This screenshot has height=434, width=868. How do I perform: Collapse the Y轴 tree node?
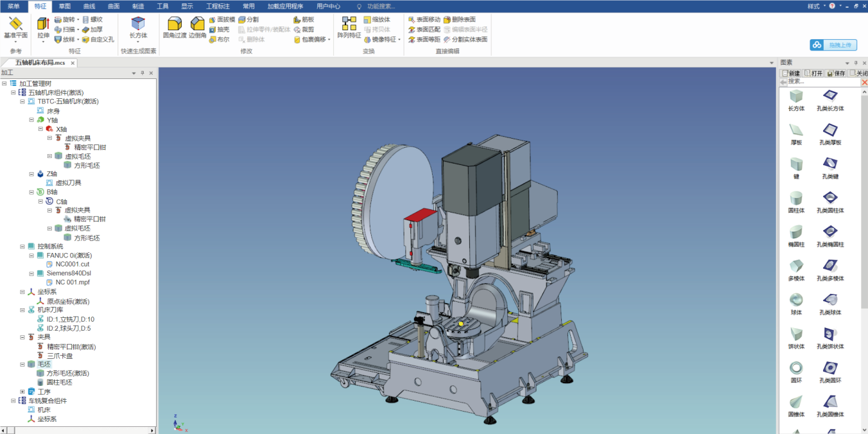tap(31, 120)
